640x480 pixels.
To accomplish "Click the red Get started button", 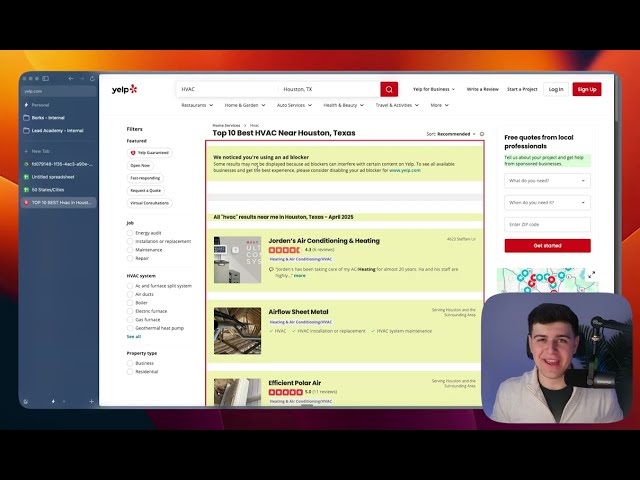I will click(546, 245).
